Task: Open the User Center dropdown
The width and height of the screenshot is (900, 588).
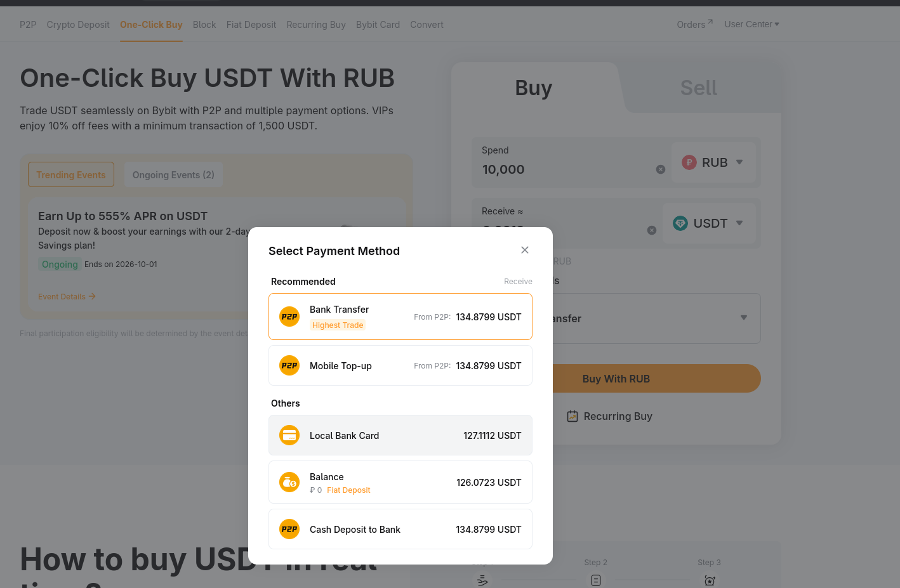Action: coord(752,24)
